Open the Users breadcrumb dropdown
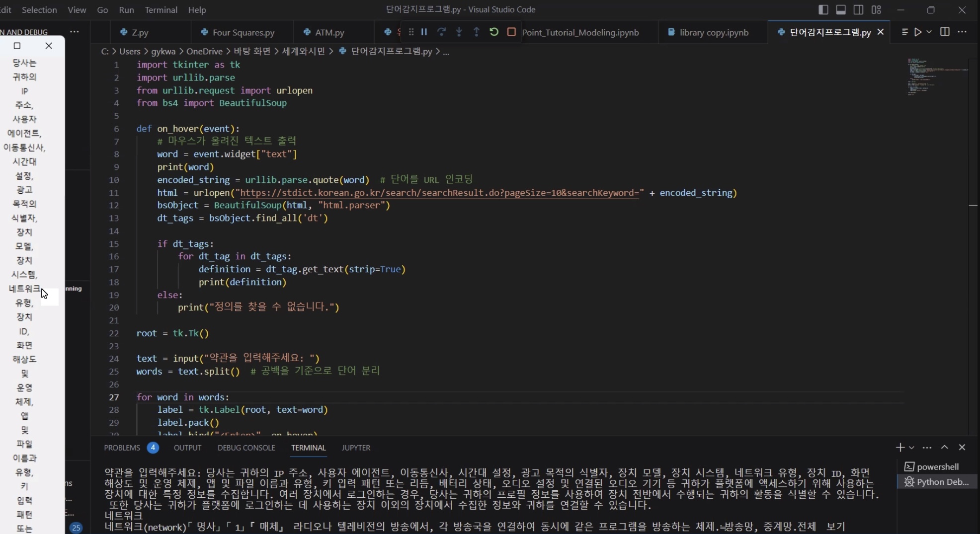 (130, 51)
